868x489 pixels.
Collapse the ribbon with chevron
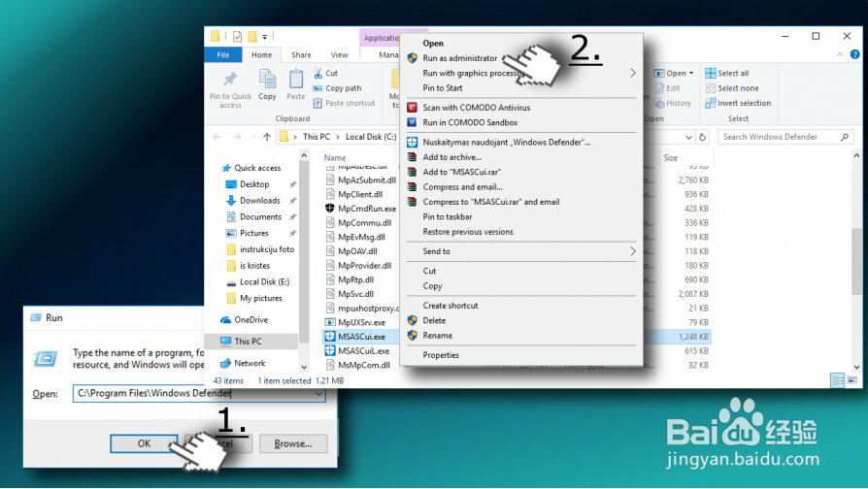point(840,54)
